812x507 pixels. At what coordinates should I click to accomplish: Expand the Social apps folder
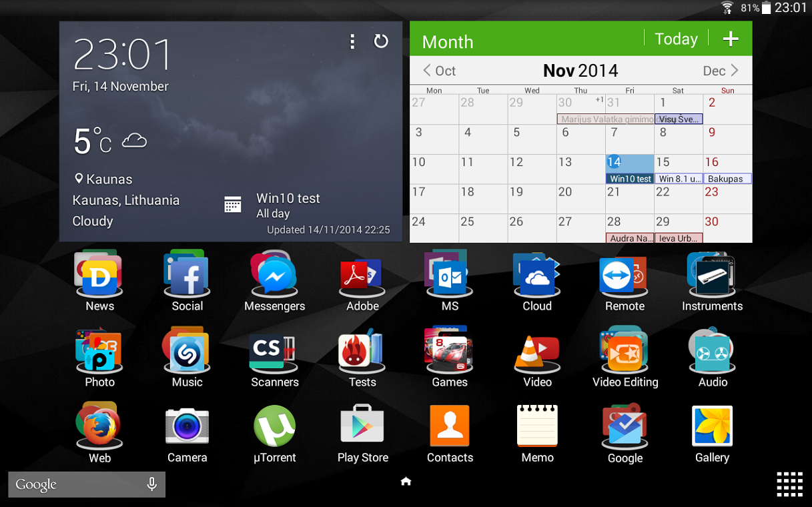point(187,276)
